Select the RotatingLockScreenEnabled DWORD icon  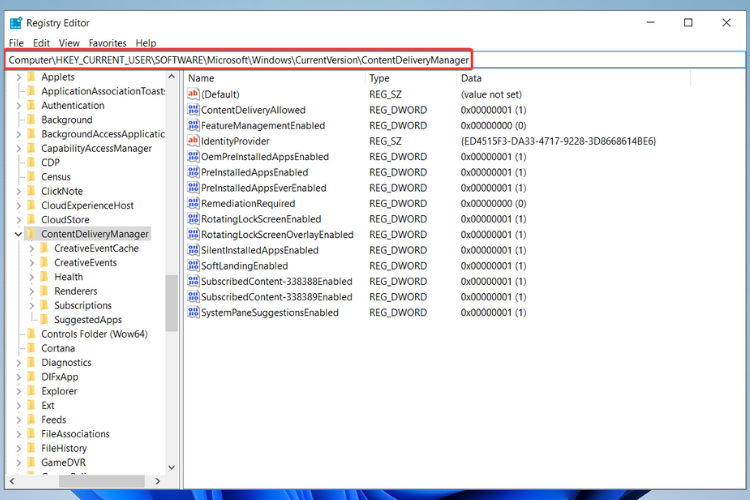click(x=193, y=219)
